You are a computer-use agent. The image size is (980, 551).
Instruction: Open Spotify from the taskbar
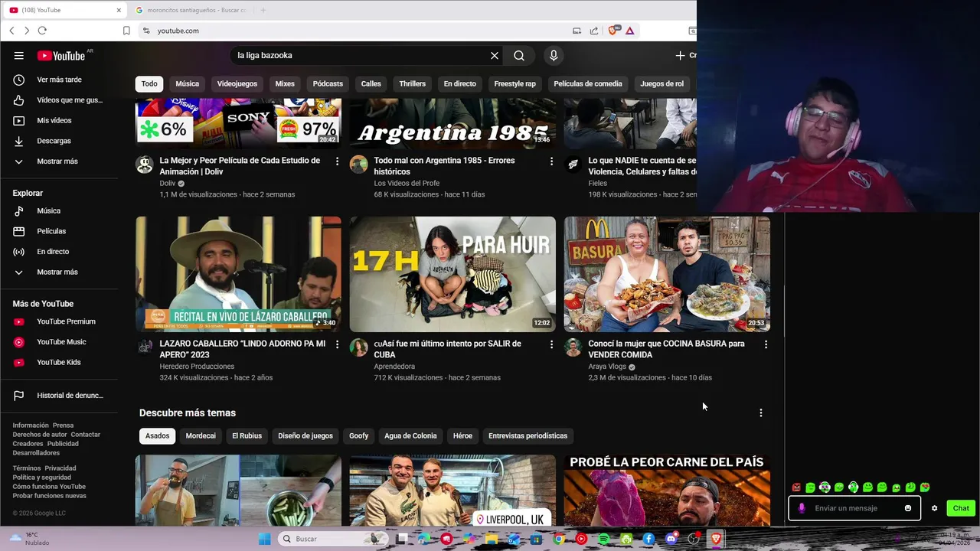coord(603,539)
